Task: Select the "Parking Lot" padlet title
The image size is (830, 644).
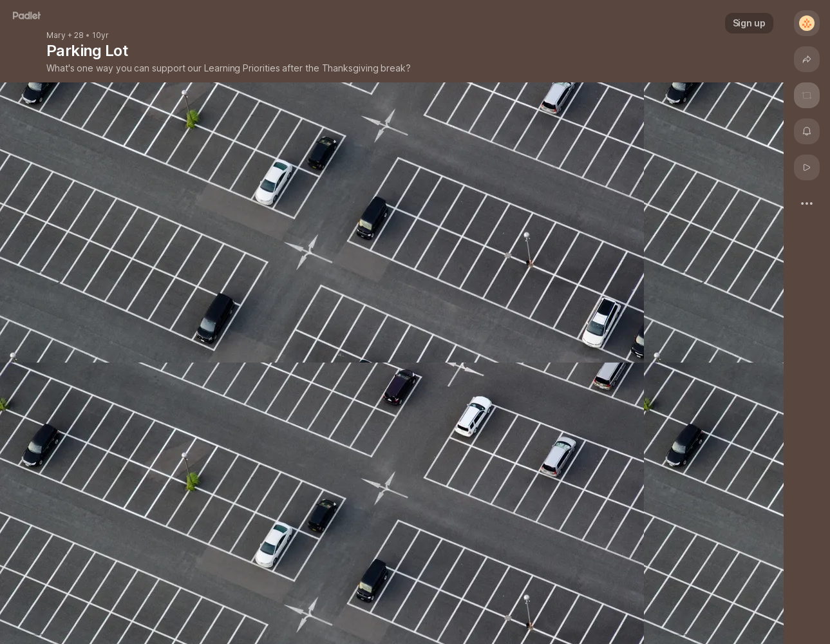Action: pos(87,51)
